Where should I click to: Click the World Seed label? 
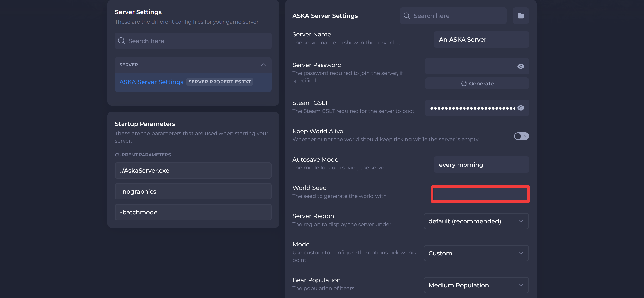tap(310, 188)
